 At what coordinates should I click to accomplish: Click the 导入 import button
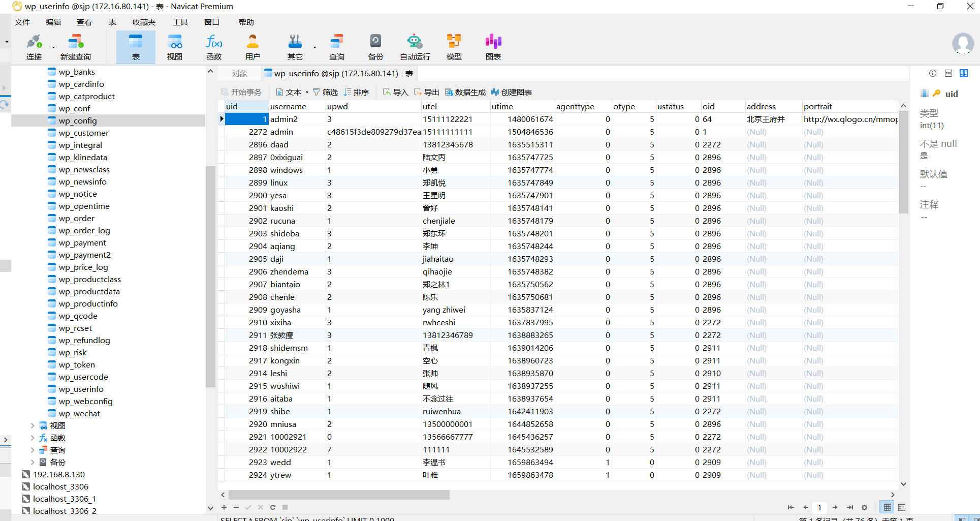[x=396, y=92]
